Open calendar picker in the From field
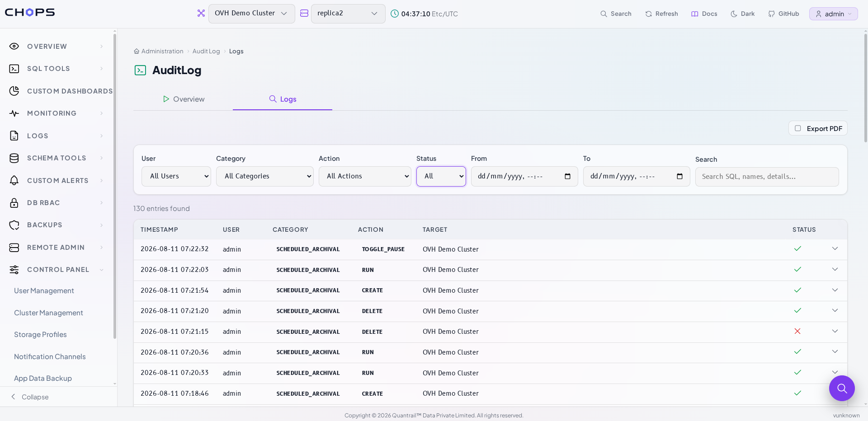The height and width of the screenshot is (421, 868). coord(568,176)
